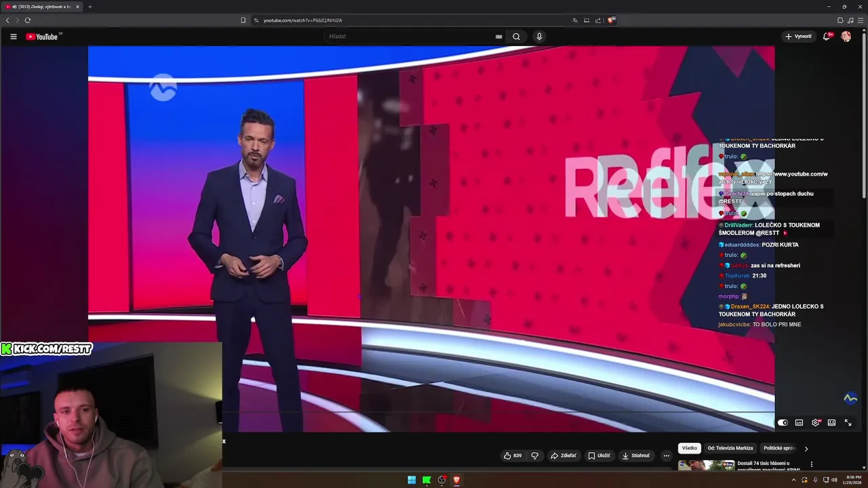This screenshot has width=868, height=488.
Task: Open site settings icon beside URL
Action: 256,20
